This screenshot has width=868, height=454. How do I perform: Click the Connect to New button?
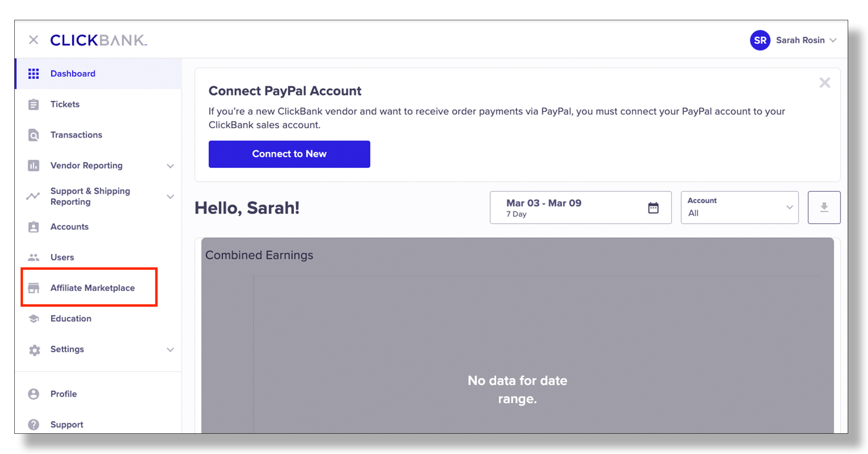coord(289,154)
